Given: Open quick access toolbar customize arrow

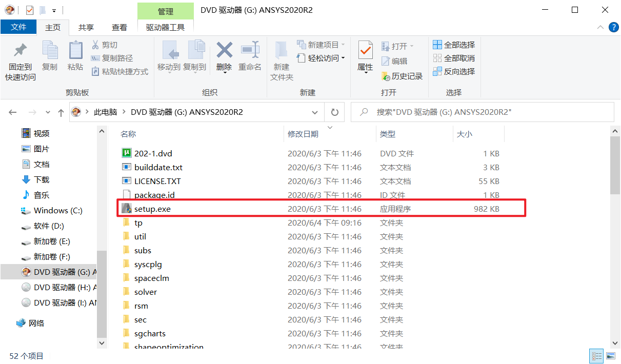Looking at the screenshot, I should [x=54, y=10].
